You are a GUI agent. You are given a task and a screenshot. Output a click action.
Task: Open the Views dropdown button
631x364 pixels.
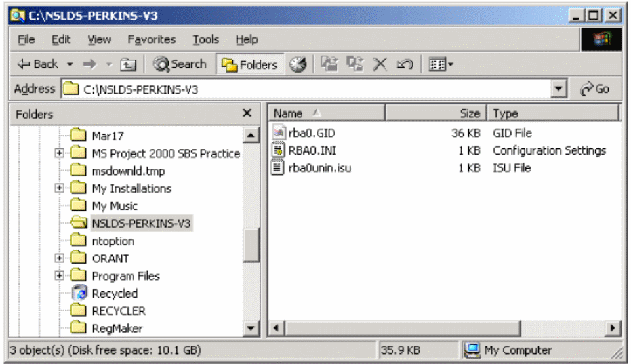click(441, 64)
